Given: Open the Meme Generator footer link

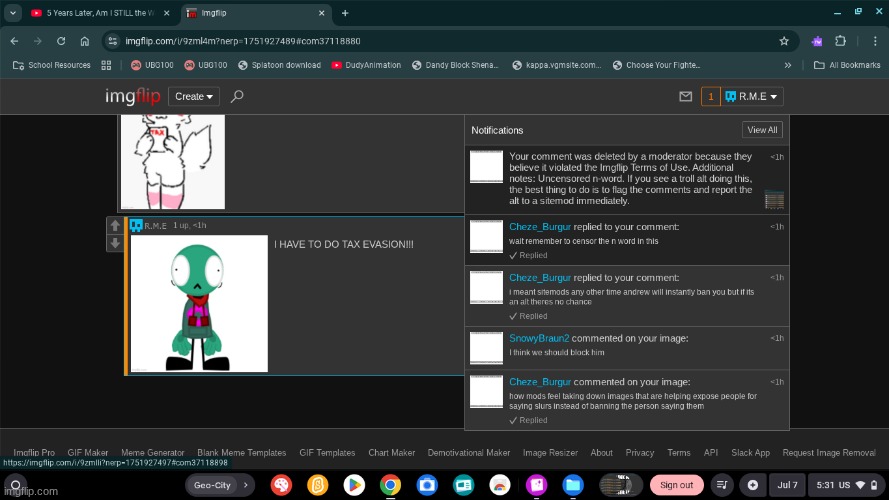Looking at the screenshot, I should [x=153, y=452].
